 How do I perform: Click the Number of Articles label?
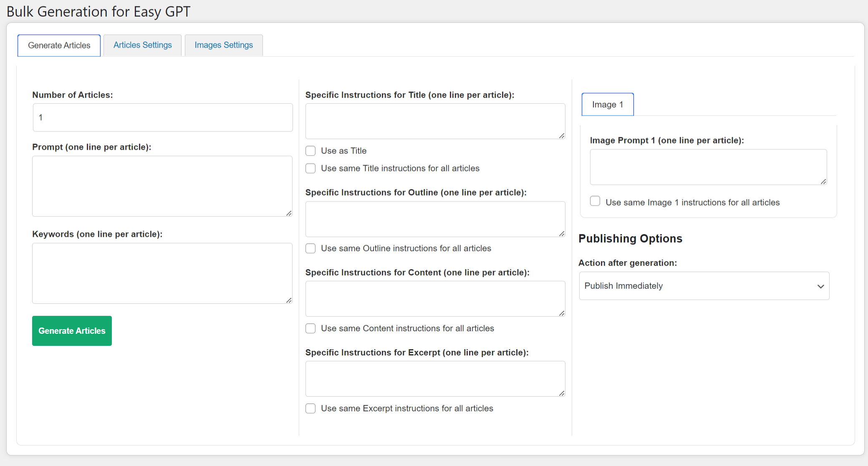coord(73,95)
